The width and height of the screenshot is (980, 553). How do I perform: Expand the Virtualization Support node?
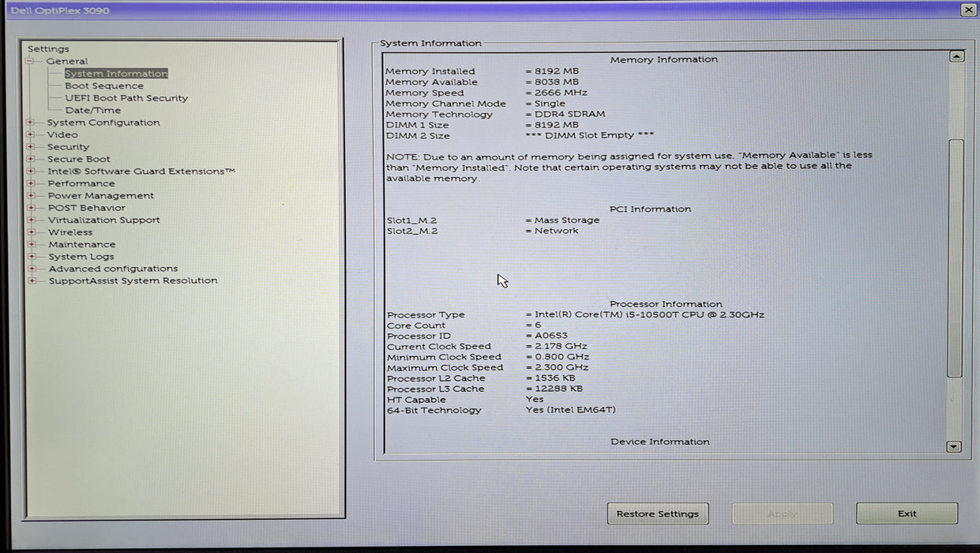(31, 220)
